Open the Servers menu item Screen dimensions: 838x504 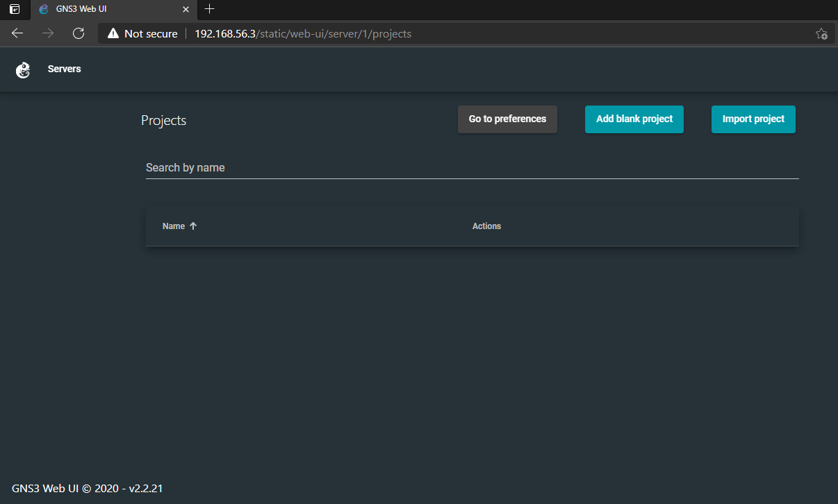(x=65, y=69)
